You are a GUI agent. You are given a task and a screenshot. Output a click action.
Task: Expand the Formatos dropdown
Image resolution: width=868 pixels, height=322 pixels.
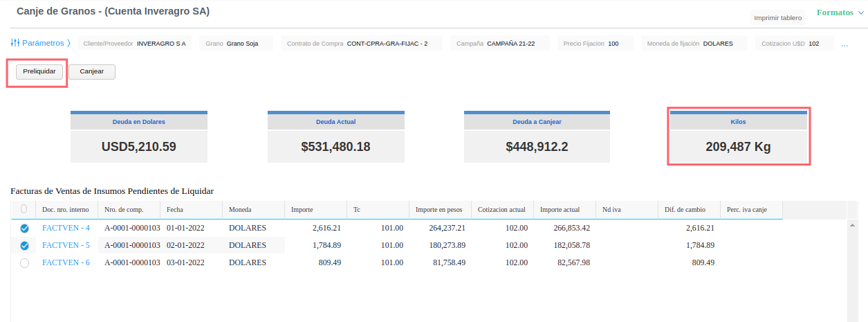click(840, 12)
